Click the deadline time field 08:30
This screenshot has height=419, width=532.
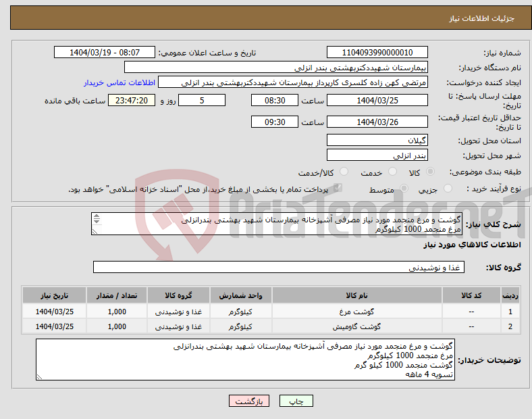pos(275,101)
